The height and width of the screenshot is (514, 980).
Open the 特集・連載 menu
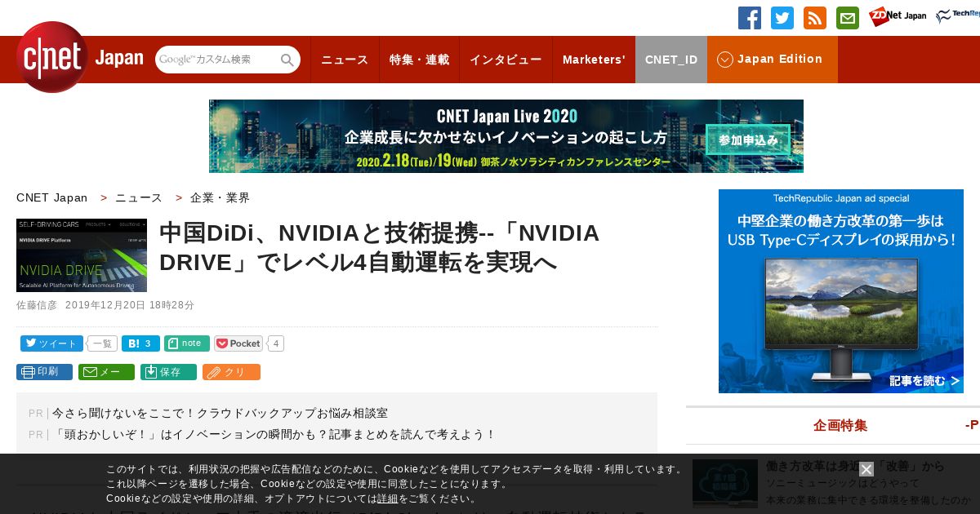[419, 60]
